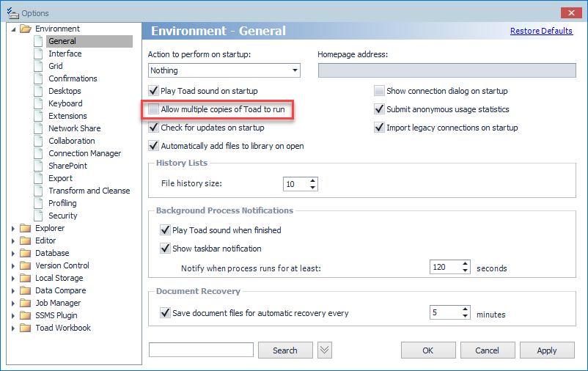Click the Local Storage folder icon

coord(25,278)
